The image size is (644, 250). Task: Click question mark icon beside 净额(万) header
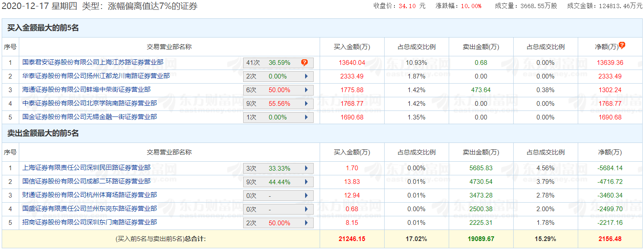(622, 45)
